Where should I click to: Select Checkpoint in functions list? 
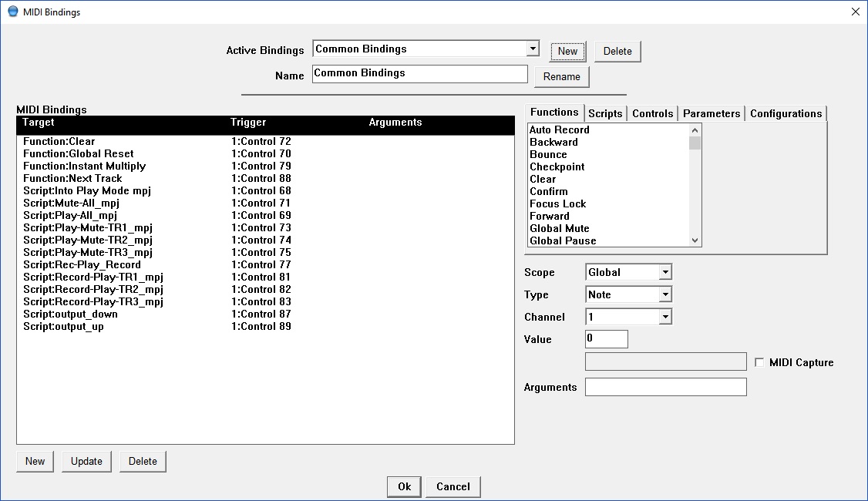click(608, 166)
